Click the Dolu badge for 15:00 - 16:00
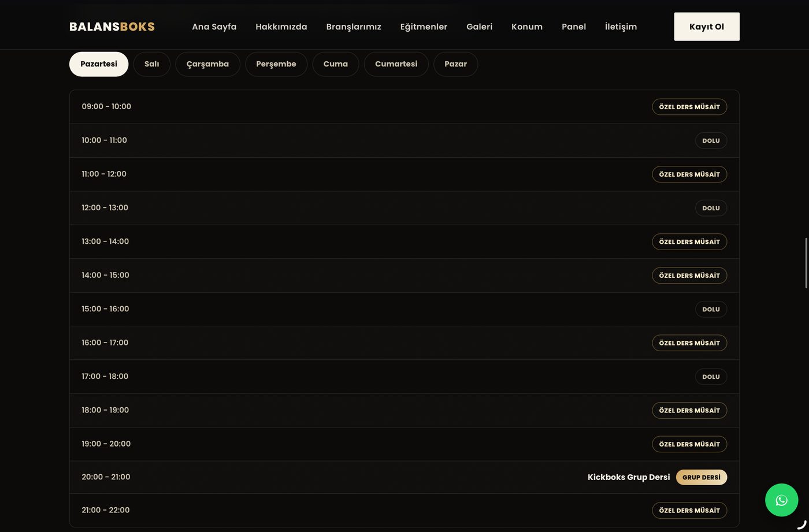Viewport: 809px width, 532px height. coord(711,309)
